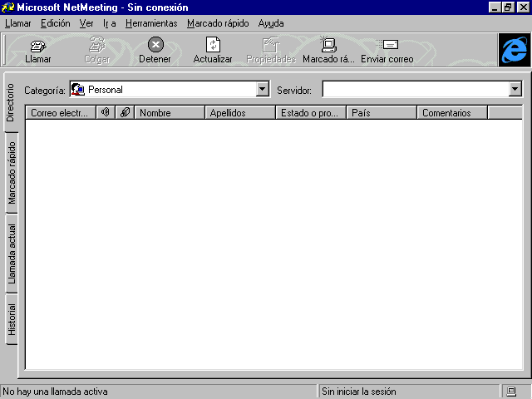This screenshot has height=399, width=532.
Task: Click the NetMeeting title bar icon
Action: click(x=7, y=7)
